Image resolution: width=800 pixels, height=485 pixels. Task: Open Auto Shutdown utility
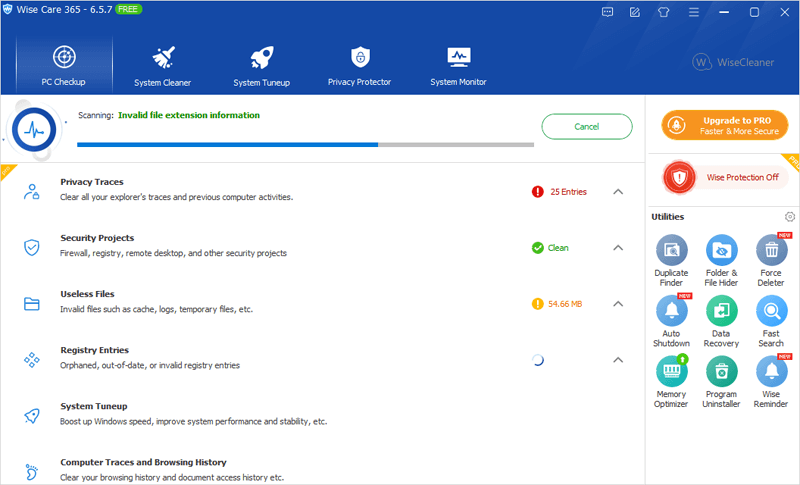(671, 321)
